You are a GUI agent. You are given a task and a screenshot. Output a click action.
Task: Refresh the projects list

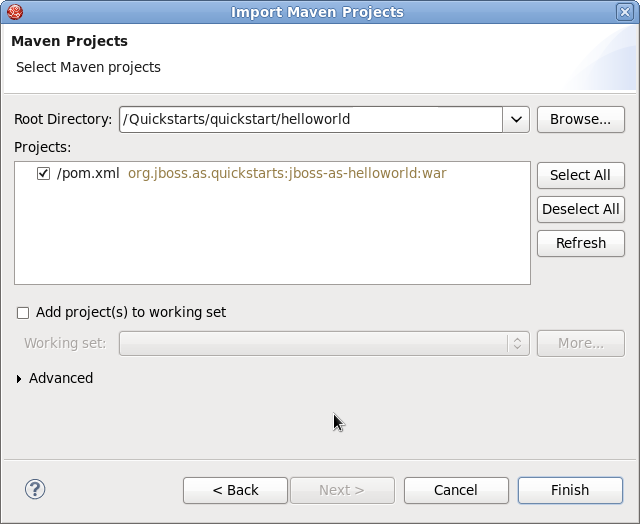point(580,243)
